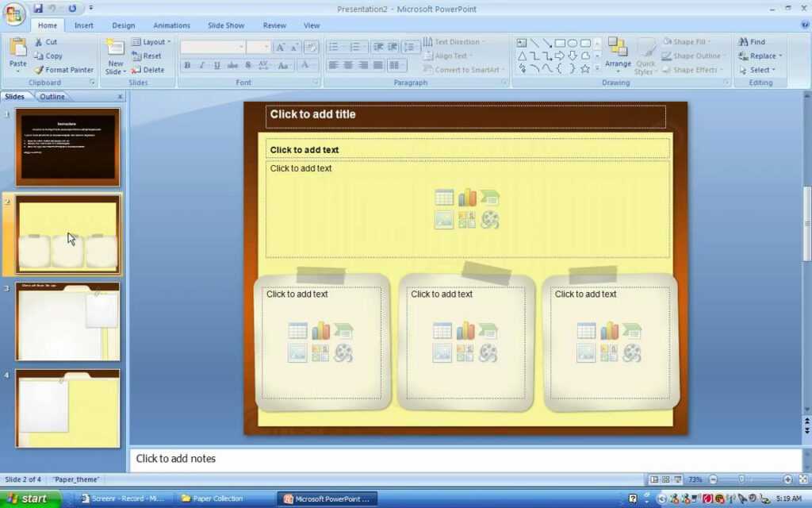Open the Layout dropdown in Slides group
This screenshot has height=508, width=812.
[152, 41]
